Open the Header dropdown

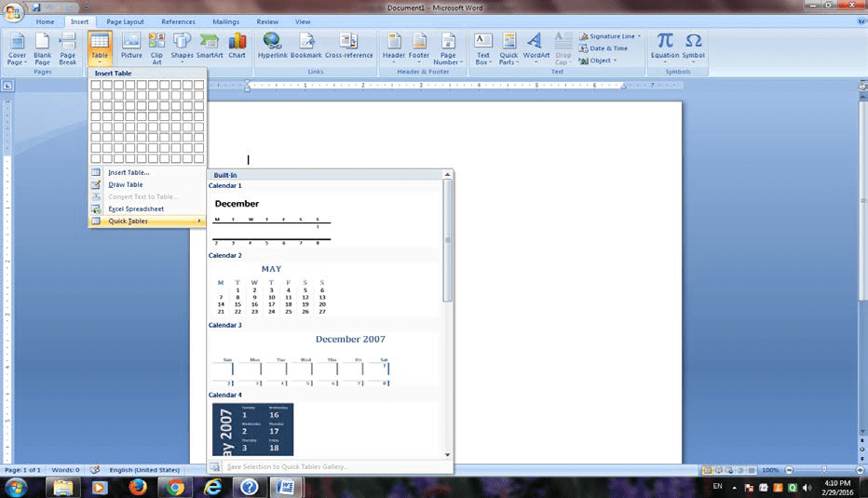(x=394, y=47)
